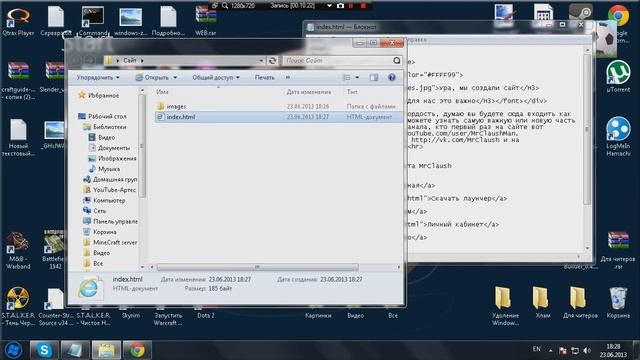Open the Для читеров folder on desktop
The width and height of the screenshot is (640, 360).
coord(580,302)
